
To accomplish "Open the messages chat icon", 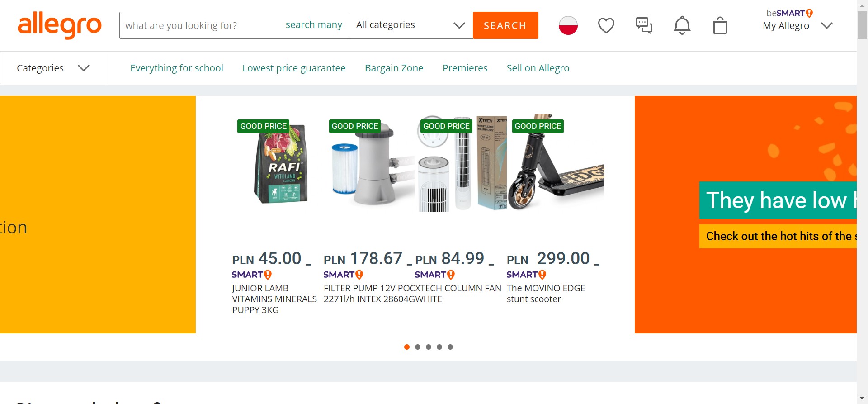I will pyautogui.click(x=644, y=25).
